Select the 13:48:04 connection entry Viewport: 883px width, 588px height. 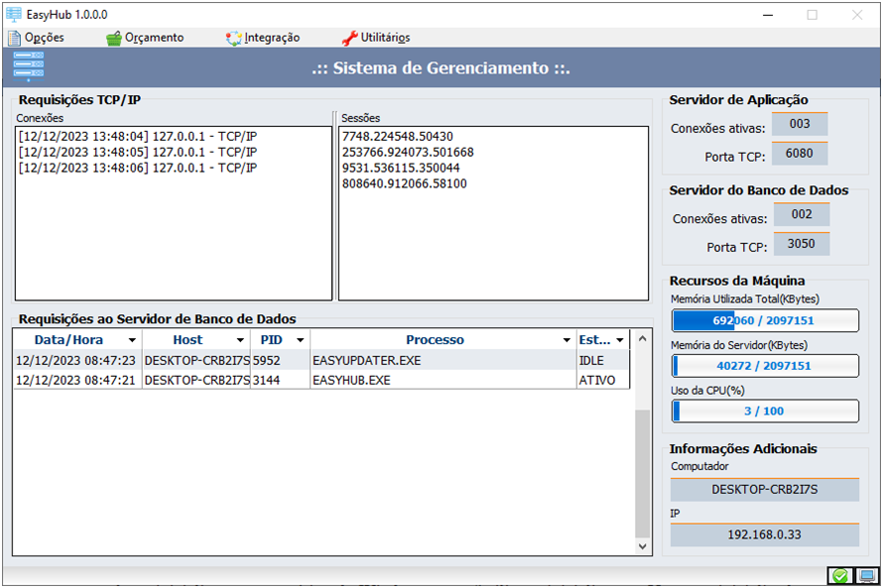click(x=137, y=136)
